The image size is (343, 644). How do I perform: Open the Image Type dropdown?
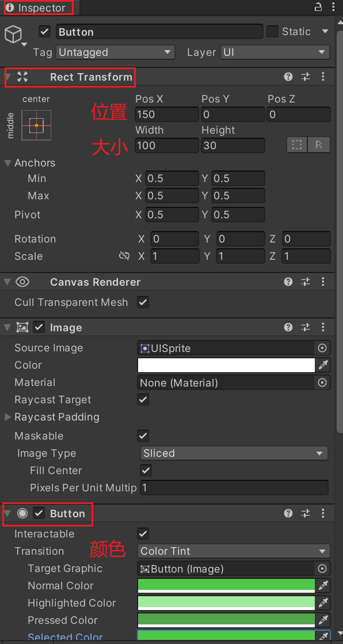pos(234,453)
